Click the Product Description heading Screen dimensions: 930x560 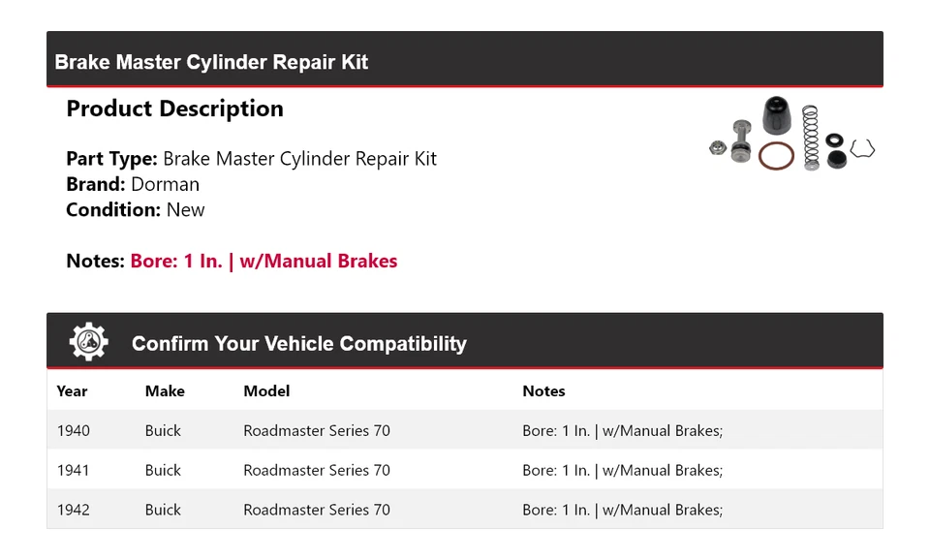[175, 109]
